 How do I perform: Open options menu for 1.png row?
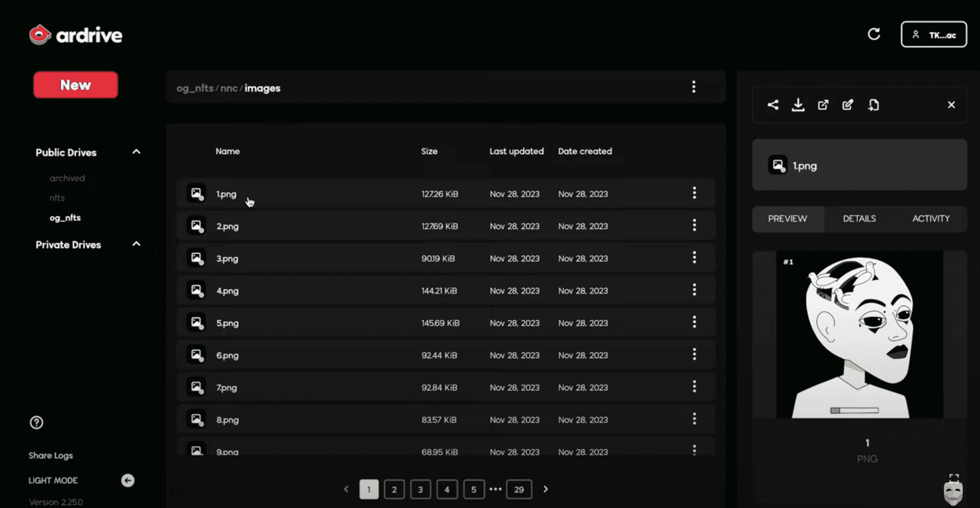coord(694,193)
